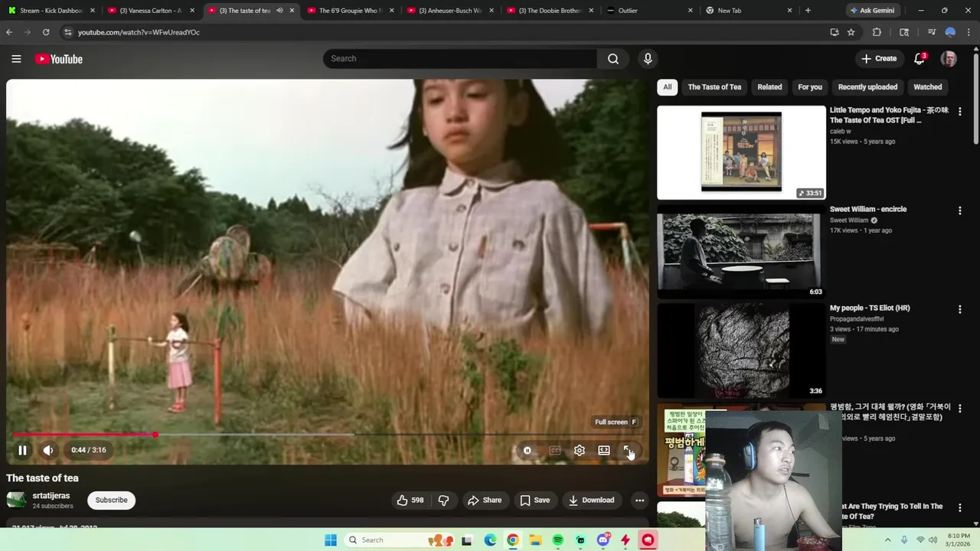Viewport: 980px width, 551px height.
Task: Share the video
Action: coord(485,500)
